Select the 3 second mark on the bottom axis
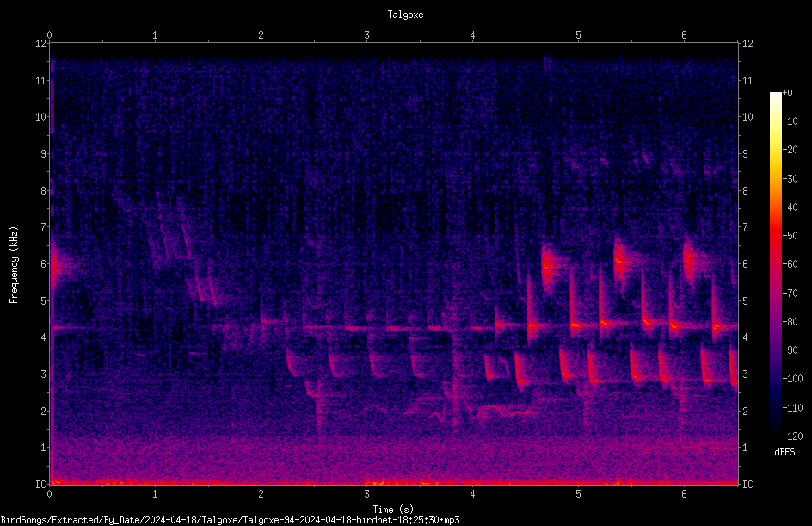The width and height of the screenshot is (812, 526). point(366,494)
